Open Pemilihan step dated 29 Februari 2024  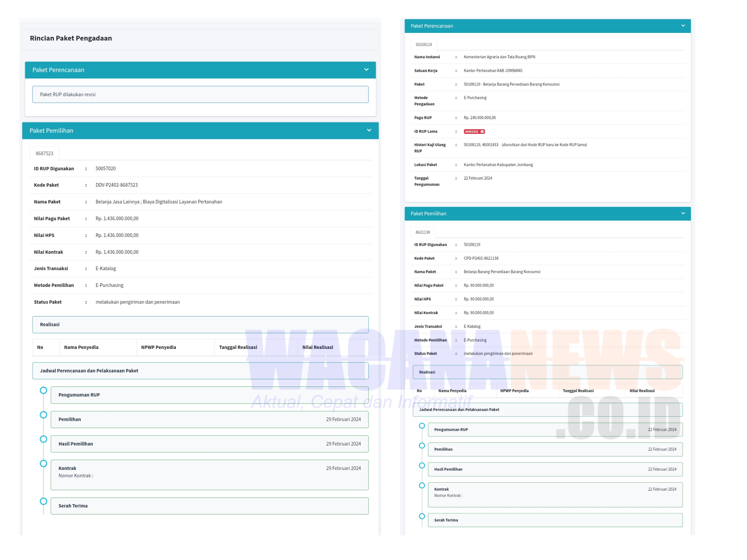pos(209,420)
